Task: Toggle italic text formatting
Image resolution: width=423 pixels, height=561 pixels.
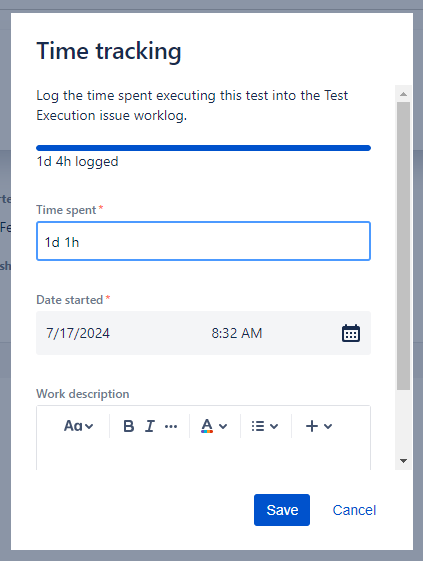Action: pyautogui.click(x=150, y=426)
